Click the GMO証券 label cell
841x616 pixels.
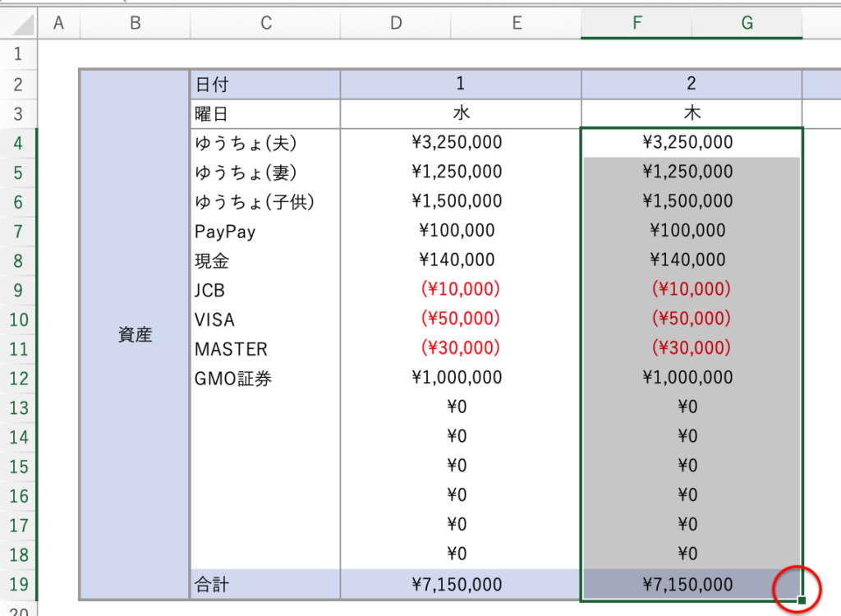click(x=264, y=379)
